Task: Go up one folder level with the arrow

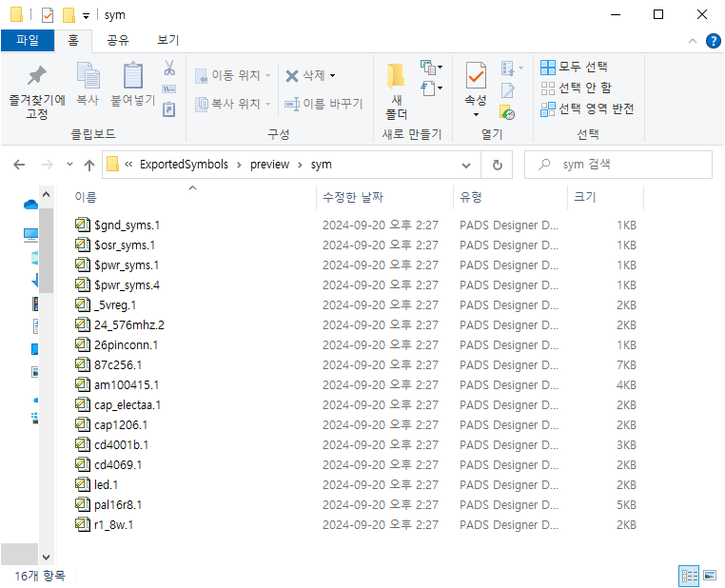Action: click(89, 165)
